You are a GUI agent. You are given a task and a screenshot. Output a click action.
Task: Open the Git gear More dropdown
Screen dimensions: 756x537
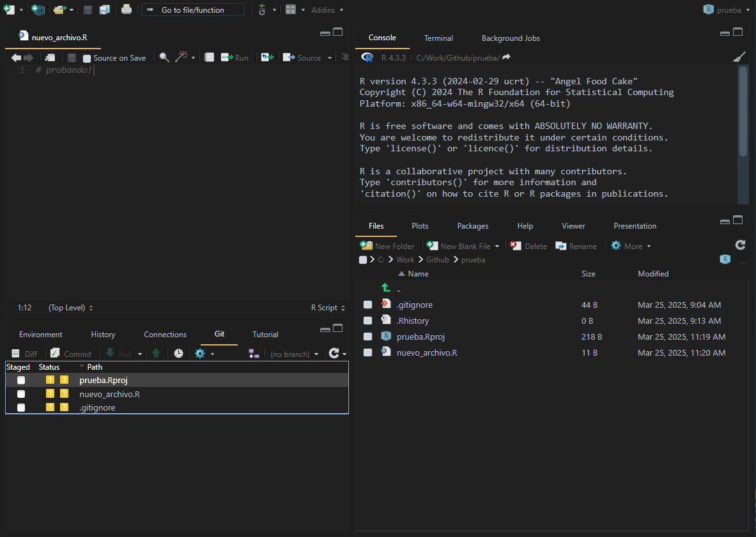pyautogui.click(x=204, y=354)
